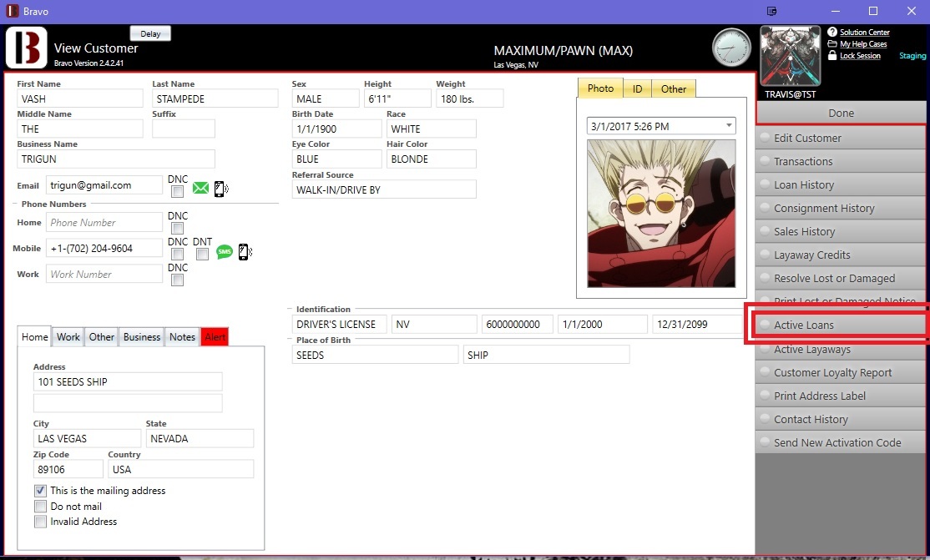Open the Notes tab
Image resolution: width=930 pixels, height=560 pixels.
182,337
